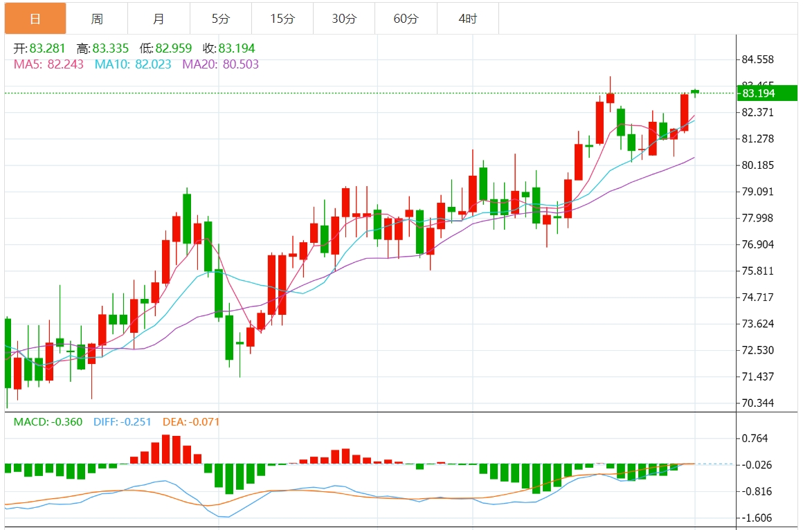The image size is (812, 530).
Task: Click the DIFF: -0.251 label
Action: tap(123, 422)
